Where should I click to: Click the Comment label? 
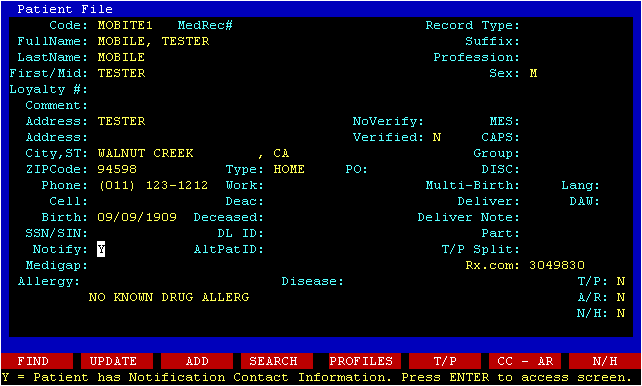point(57,105)
